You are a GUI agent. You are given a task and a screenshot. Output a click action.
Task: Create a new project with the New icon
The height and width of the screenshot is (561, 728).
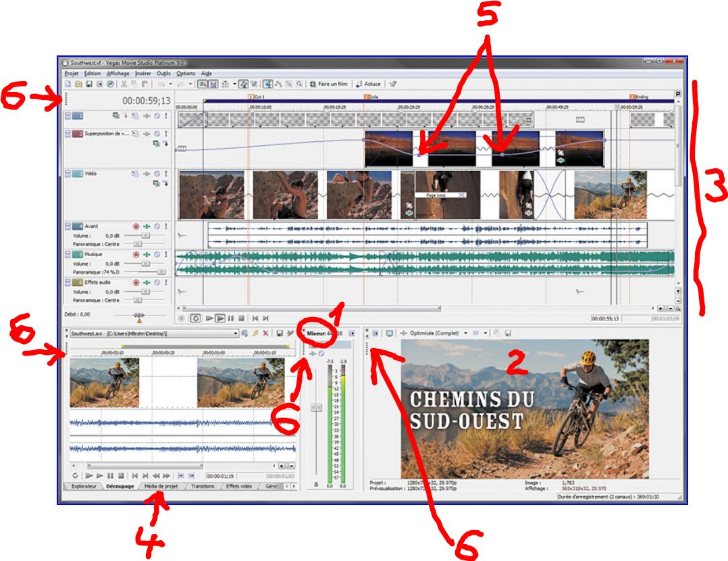point(68,84)
